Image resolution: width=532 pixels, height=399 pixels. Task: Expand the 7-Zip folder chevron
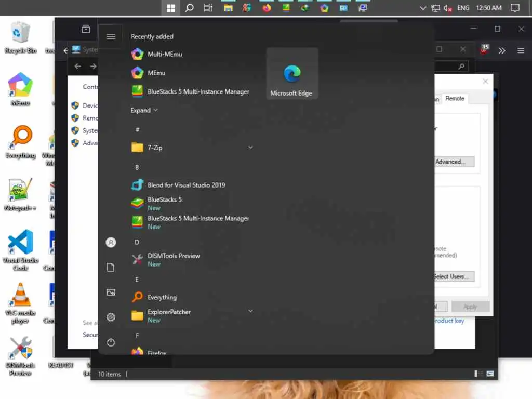tap(250, 147)
